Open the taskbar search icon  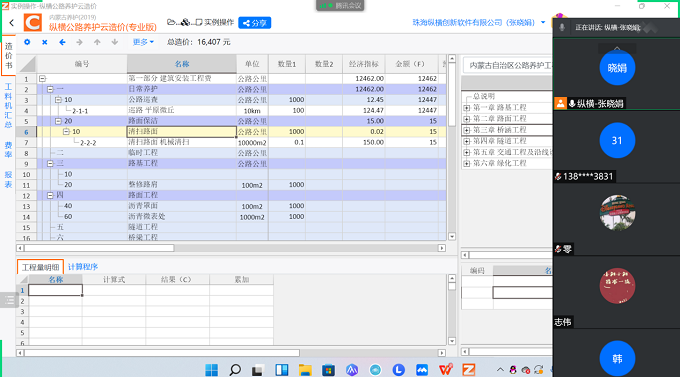click(235, 370)
